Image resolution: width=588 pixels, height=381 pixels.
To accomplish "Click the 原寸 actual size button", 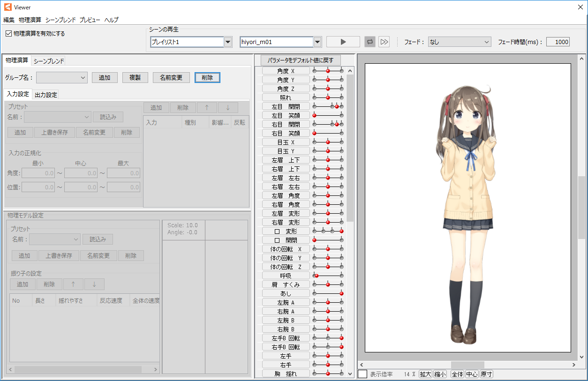I will pyautogui.click(x=487, y=374).
